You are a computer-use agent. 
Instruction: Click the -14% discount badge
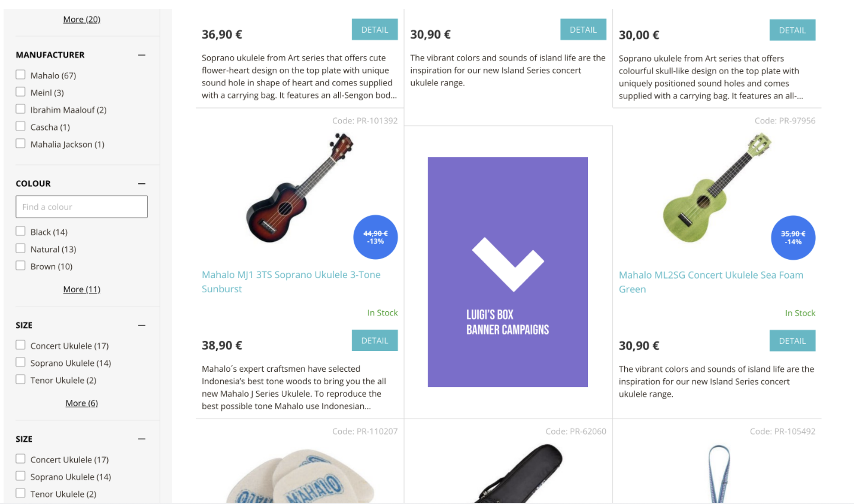point(793,238)
